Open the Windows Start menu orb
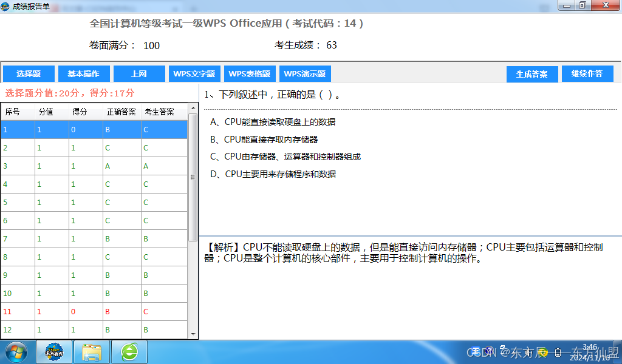Image resolution: width=622 pixels, height=364 pixels. 16,352
